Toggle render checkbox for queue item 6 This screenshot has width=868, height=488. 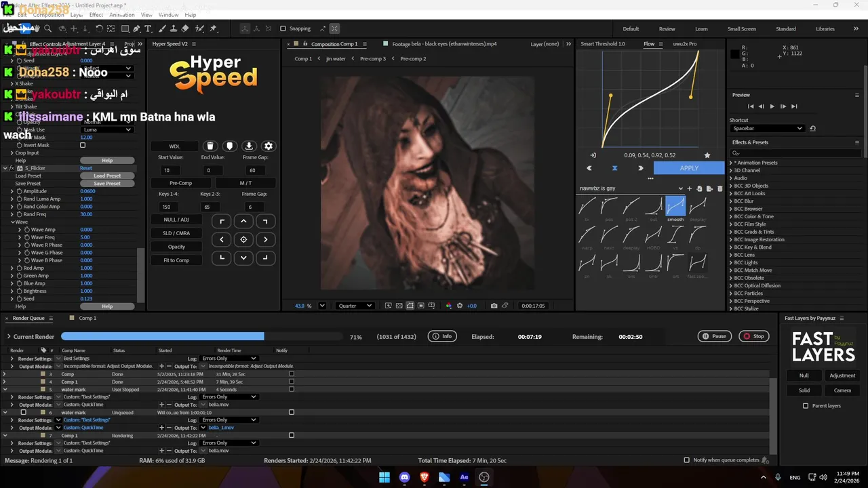(x=23, y=412)
